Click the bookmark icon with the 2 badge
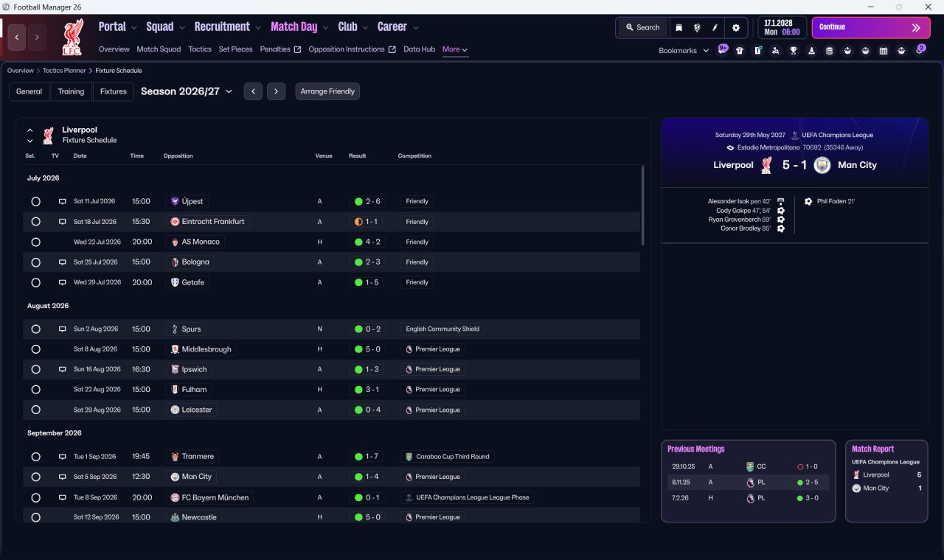 [920, 50]
